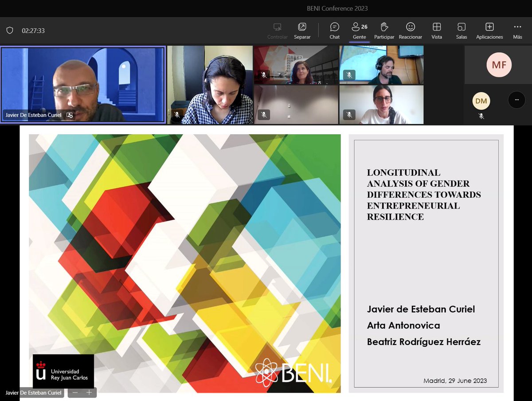Show the Gente participant list
Viewport: 532px width, 401px height.
(359, 30)
